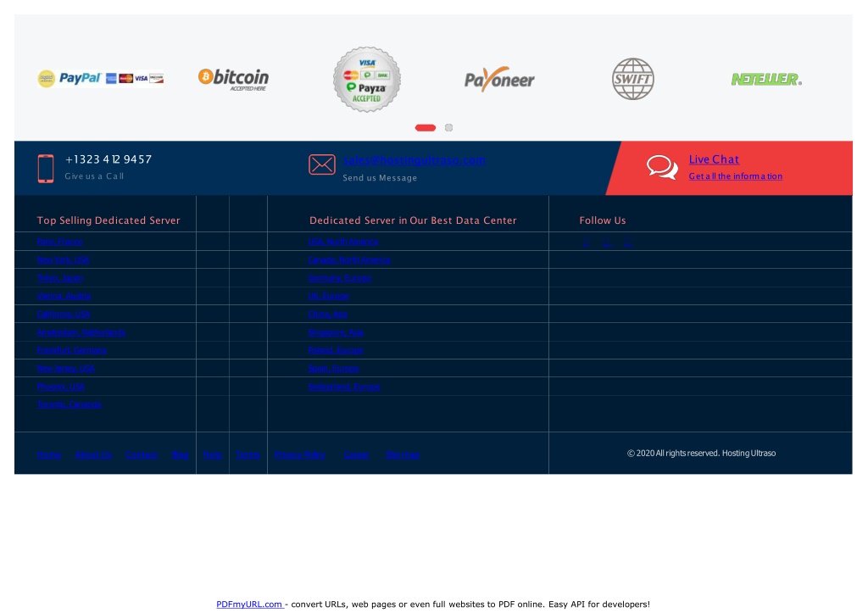The width and height of the screenshot is (868, 613).
Task: Click the first social icon under Follow Us
Action: [x=586, y=242]
